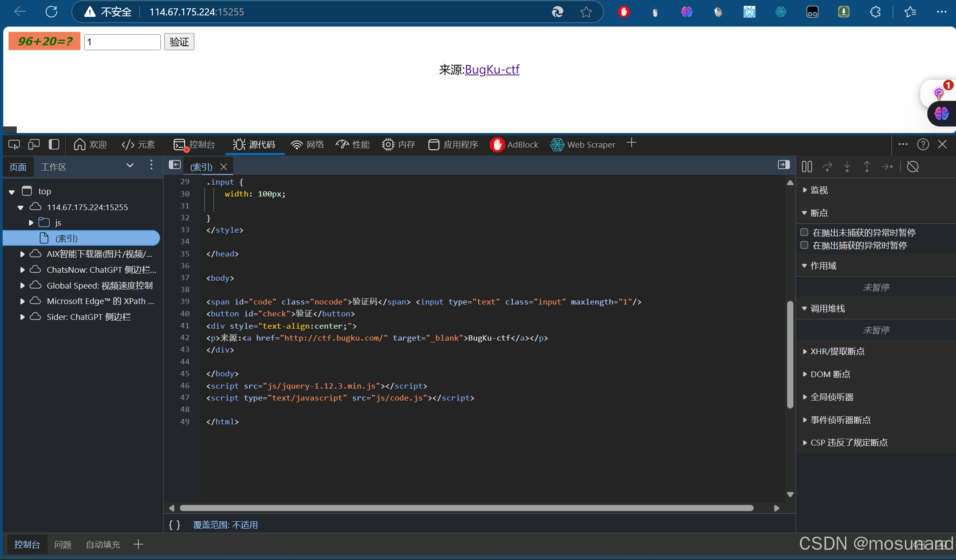The image size is (956, 560).
Task: Click the captcha answer input field
Action: click(122, 42)
